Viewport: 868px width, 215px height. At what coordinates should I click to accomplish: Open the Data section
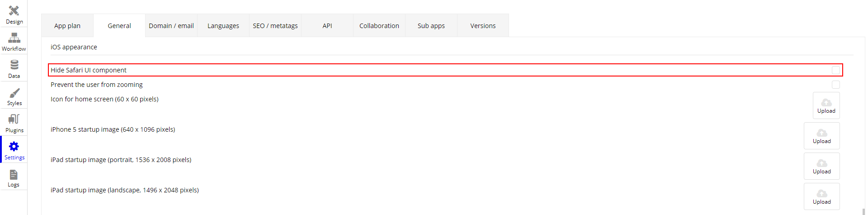point(14,68)
